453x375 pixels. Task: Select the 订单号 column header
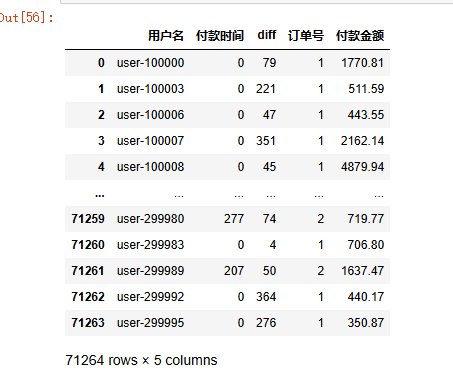pos(306,35)
